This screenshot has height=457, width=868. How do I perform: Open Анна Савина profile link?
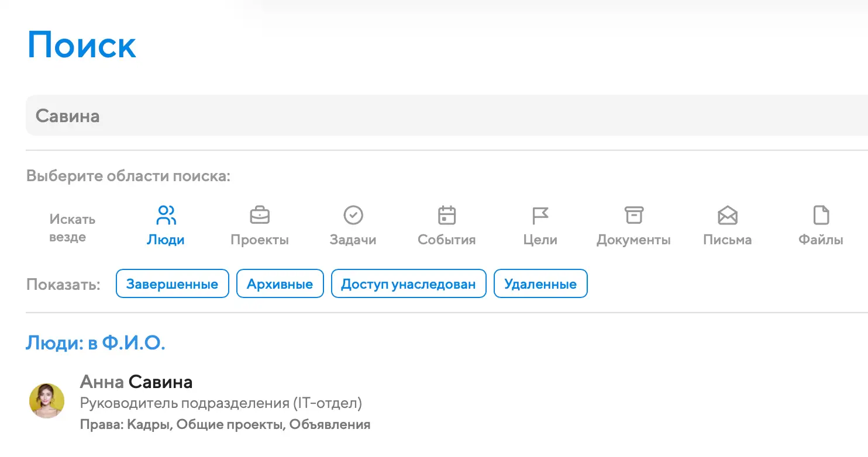(136, 382)
